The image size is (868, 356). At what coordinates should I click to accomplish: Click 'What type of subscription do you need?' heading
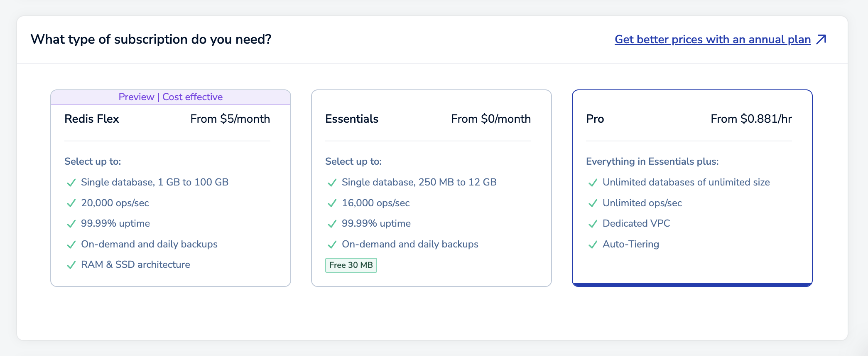(151, 40)
